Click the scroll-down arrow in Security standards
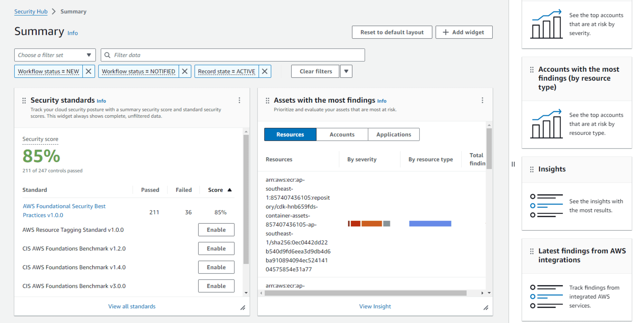 [x=246, y=293]
